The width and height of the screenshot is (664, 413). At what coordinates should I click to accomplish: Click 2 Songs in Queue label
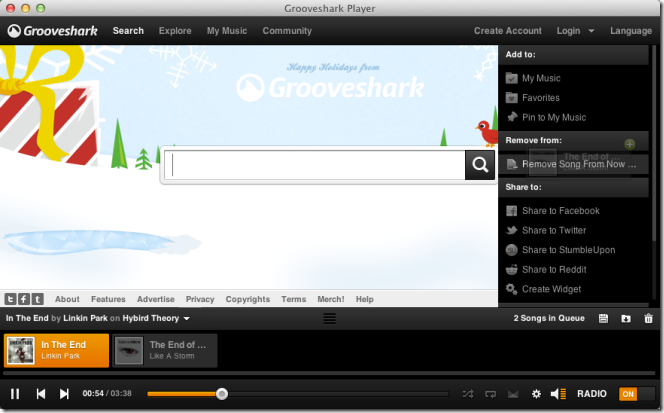pyautogui.click(x=549, y=318)
